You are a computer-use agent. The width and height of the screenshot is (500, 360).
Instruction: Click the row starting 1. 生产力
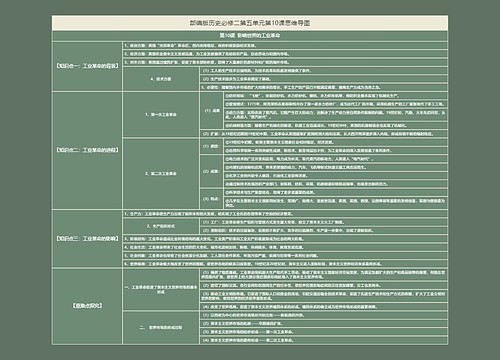click(x=285, y=214)
